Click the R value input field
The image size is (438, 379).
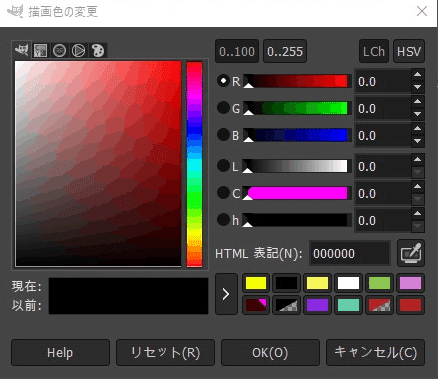383,81
